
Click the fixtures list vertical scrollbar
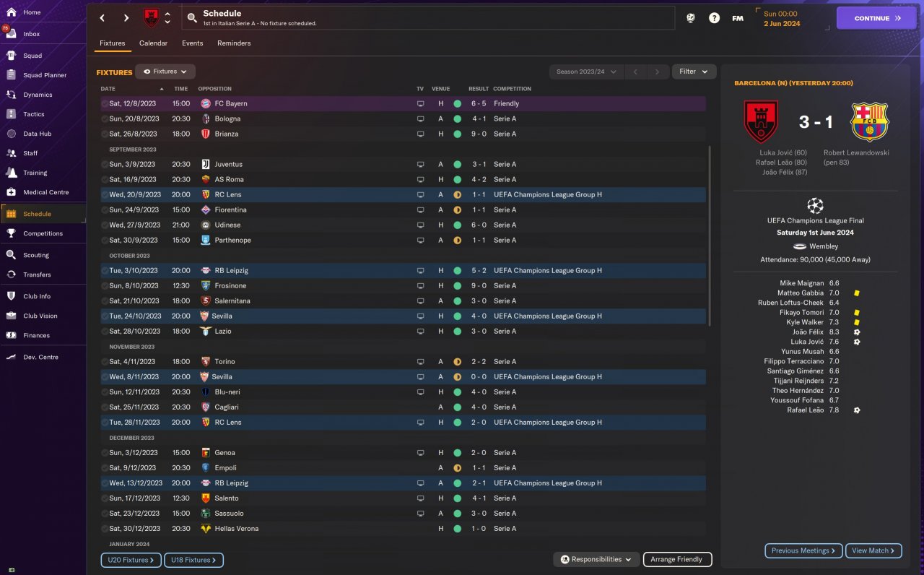[x=710, y=235]
